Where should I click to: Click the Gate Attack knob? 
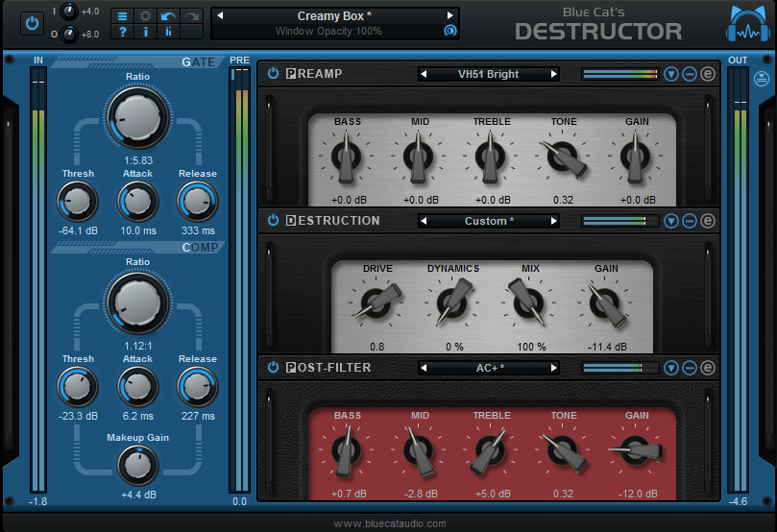(137, 202)
